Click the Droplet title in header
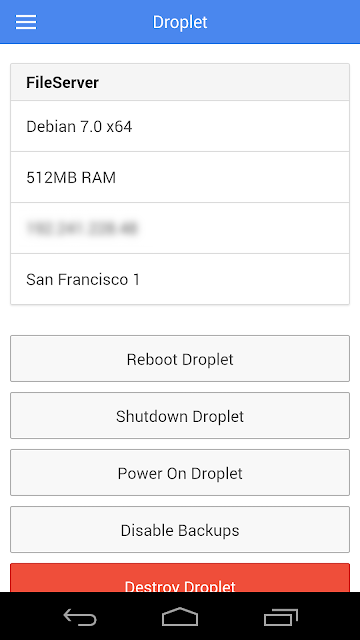This screenshot has height=640, width=360. [x=180, y=22]
